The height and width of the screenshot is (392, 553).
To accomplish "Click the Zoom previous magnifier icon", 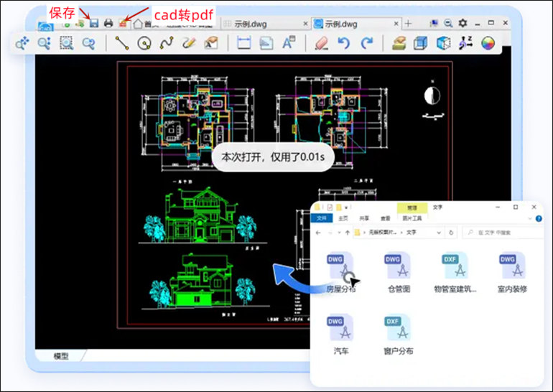I will pyautogui.click(x=88, y=43).
